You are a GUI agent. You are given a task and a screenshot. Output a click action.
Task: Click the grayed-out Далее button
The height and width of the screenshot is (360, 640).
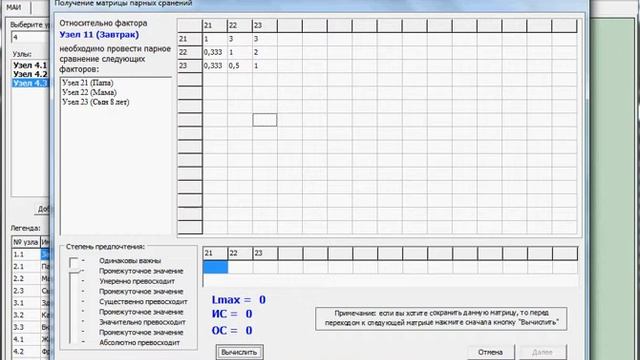tap(542, 352)
